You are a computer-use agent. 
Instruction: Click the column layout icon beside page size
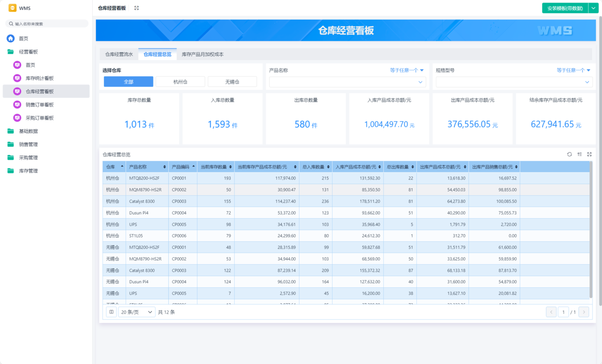pos(111,312)
